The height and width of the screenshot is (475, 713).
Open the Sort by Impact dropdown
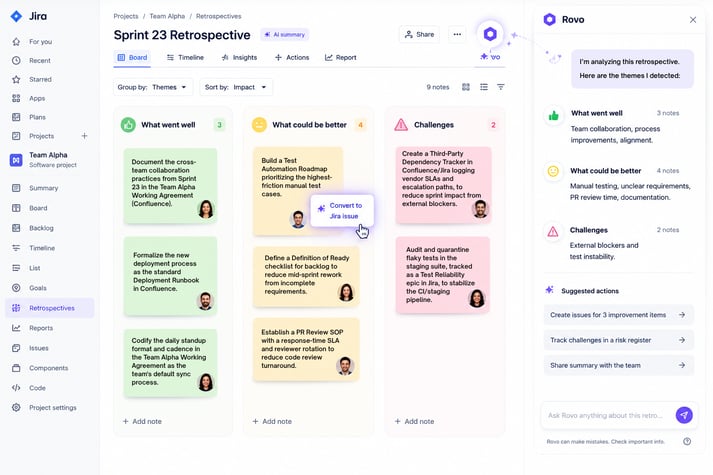236,87
